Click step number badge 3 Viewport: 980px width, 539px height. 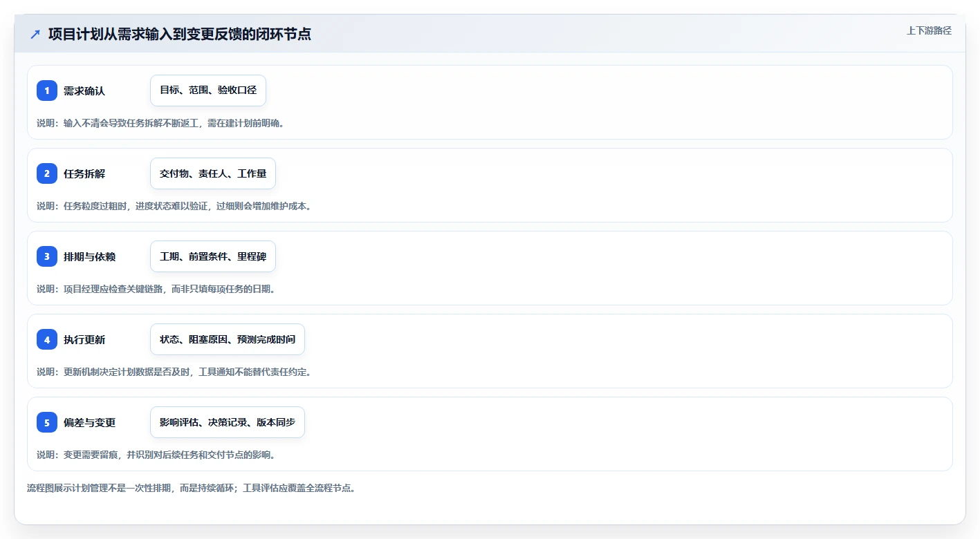(x=47, y=256)
